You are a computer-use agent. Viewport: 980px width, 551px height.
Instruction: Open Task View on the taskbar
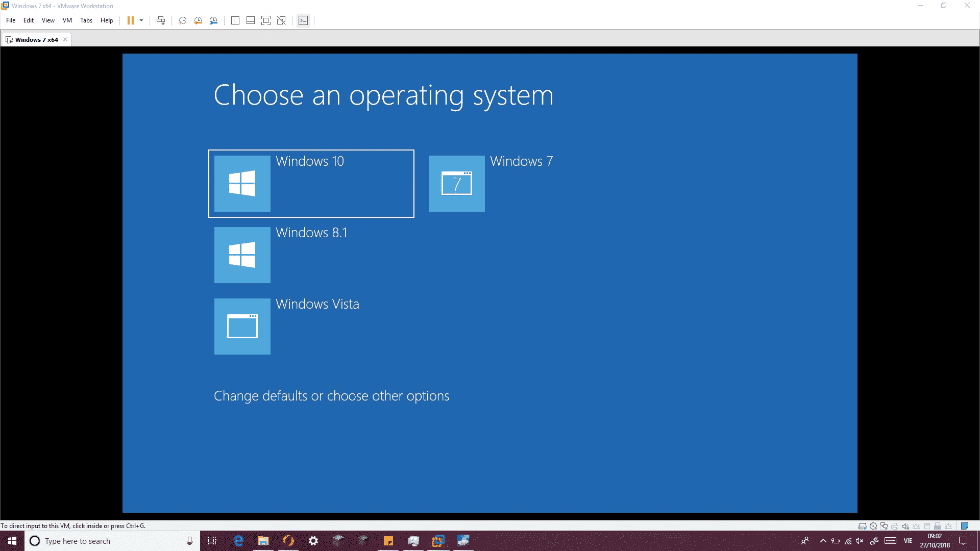click(x=212, y=541)
